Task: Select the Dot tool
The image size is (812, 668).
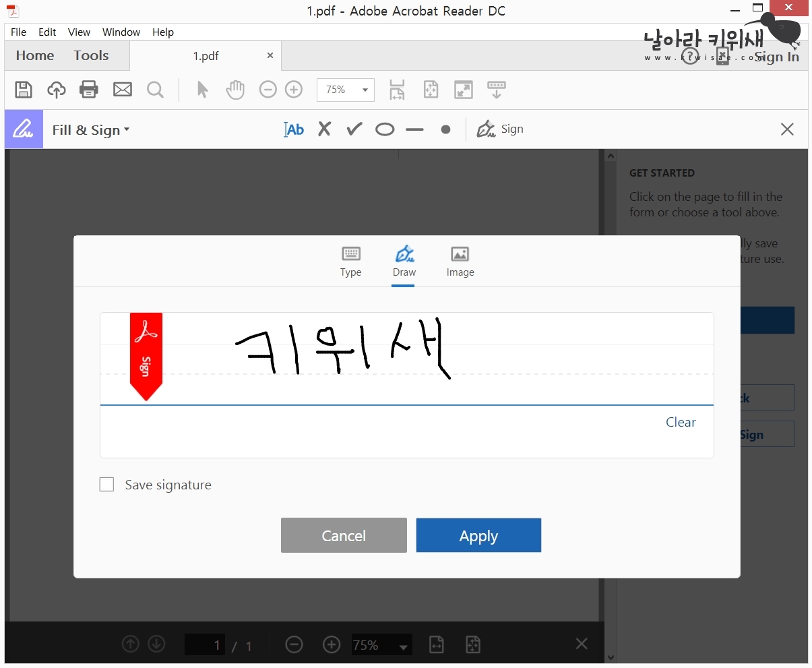Action: pos(445,129)
